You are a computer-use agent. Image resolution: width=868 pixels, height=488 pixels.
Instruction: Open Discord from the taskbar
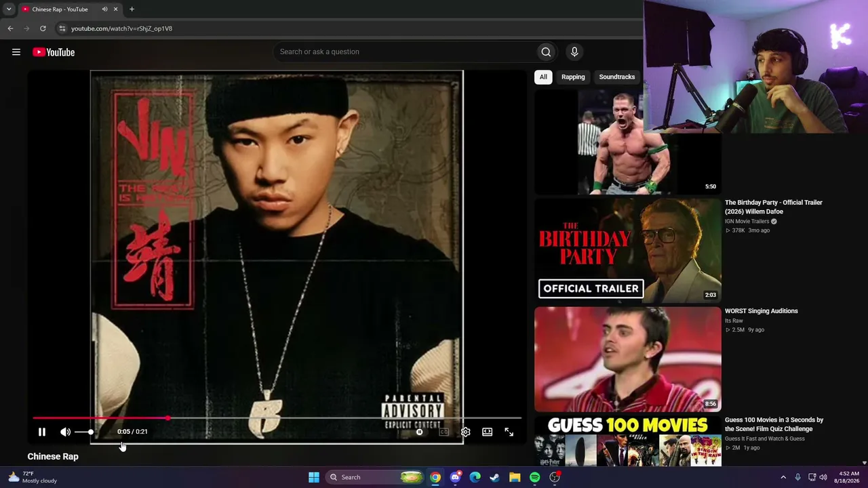[455, 477]
